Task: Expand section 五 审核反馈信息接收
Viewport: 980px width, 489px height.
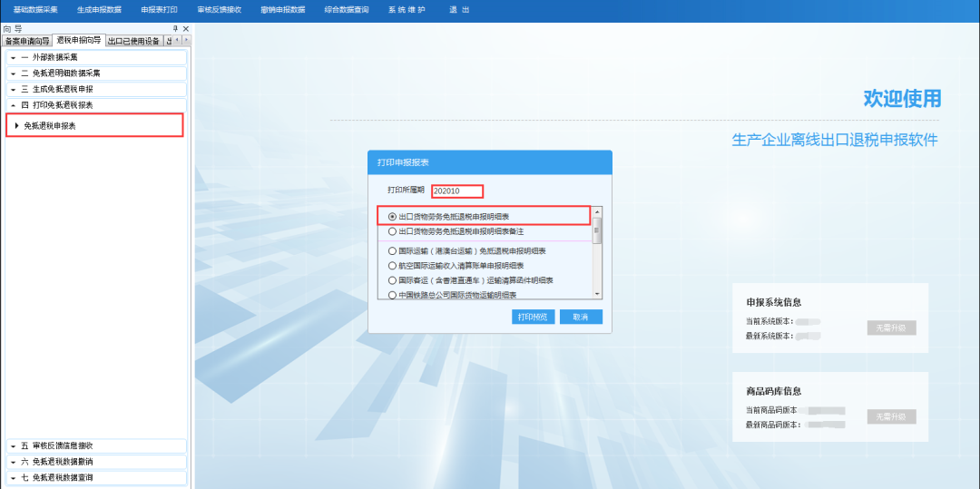Action: 96,446
